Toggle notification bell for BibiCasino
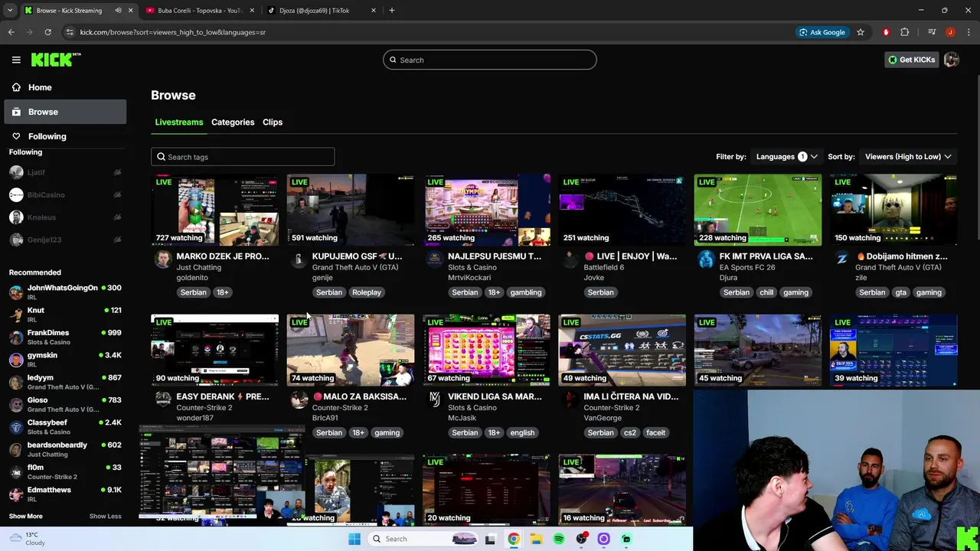The height and width of the screenshot is (551, 980). [117, 195]
